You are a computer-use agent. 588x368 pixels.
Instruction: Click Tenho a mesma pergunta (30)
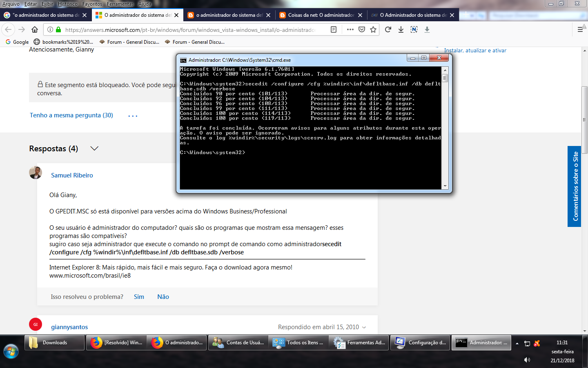(x=71, y=115)
